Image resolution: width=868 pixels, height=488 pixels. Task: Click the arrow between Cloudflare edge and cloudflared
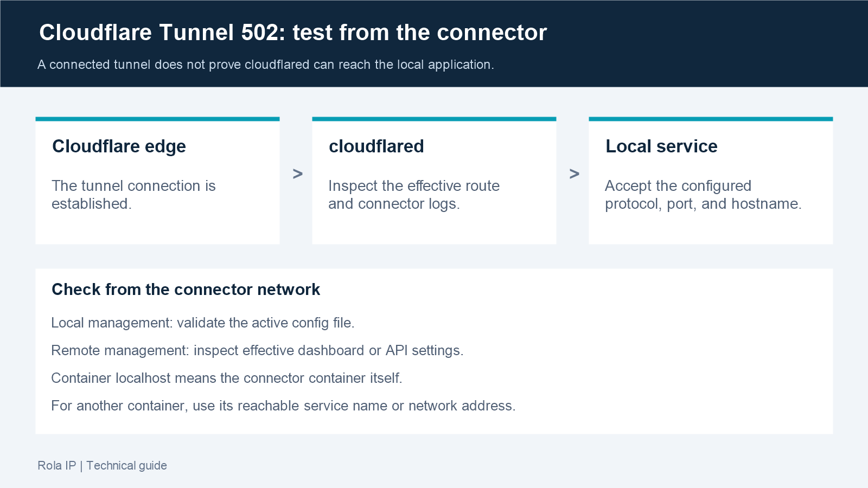pyautogui.click(x=297, y=174)
